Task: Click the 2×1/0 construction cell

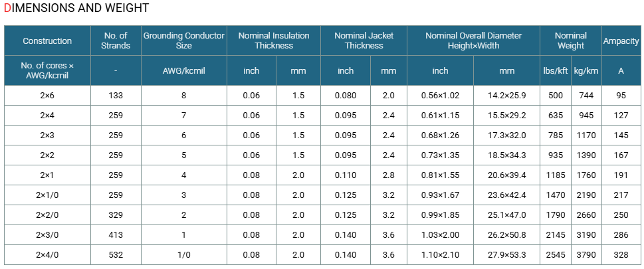Action: (47, 195)
